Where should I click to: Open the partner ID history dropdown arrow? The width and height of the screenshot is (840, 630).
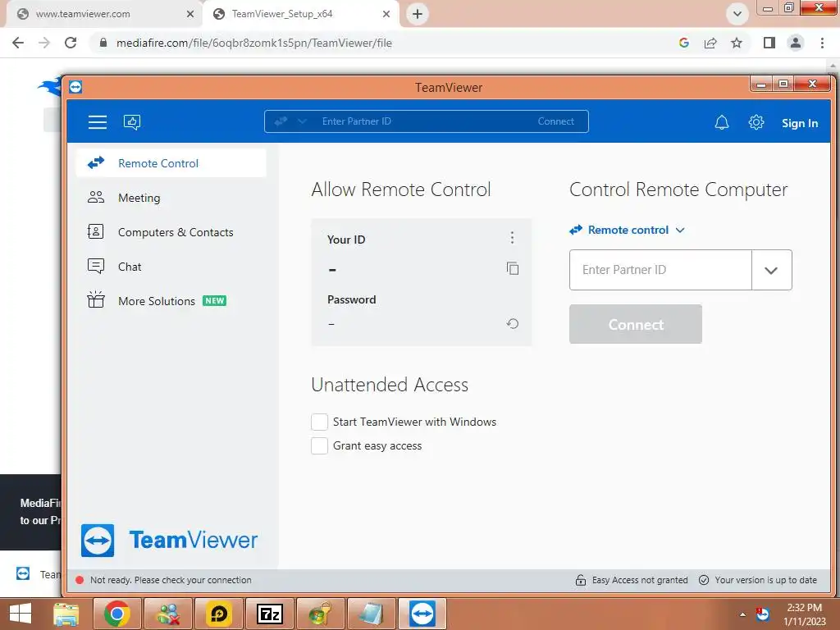pyautogui.click(x=771, y=270)
